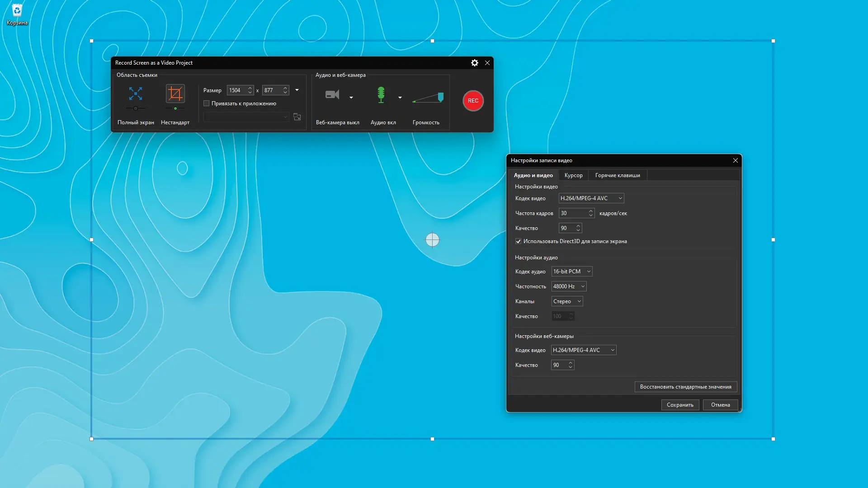The image size is (868, 488).
Task: Click the webcam camera icon
Action: coord(332,94)
